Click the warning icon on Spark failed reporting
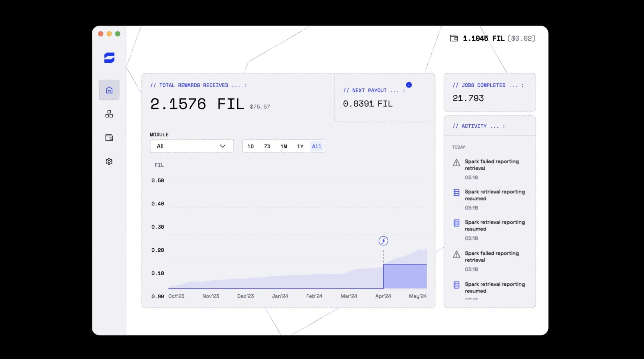Screen dimensions: 644x359 pos(456,163)
